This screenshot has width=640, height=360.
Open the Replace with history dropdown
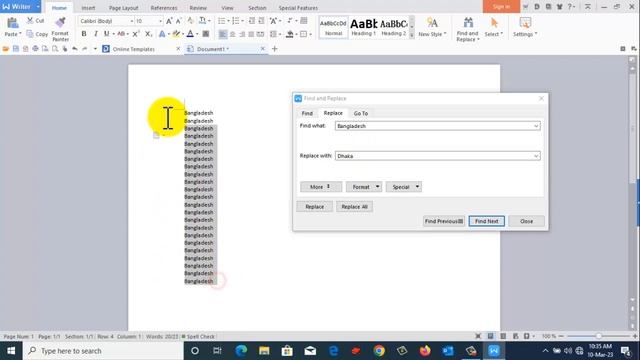point(536,156)
